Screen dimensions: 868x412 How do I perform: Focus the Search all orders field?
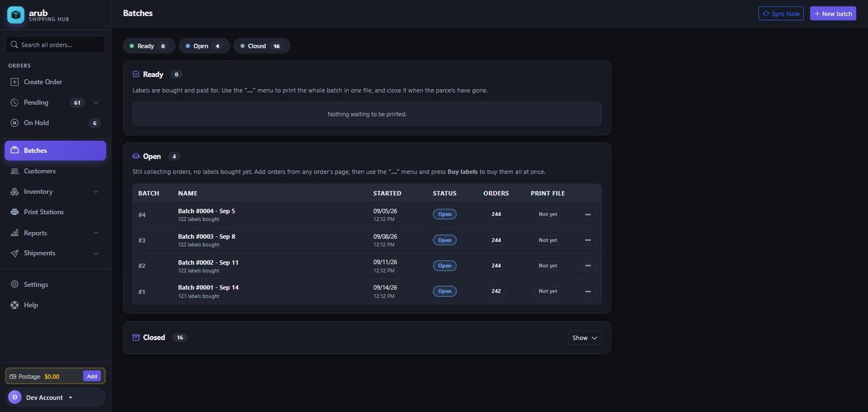(x=55, y=44)
